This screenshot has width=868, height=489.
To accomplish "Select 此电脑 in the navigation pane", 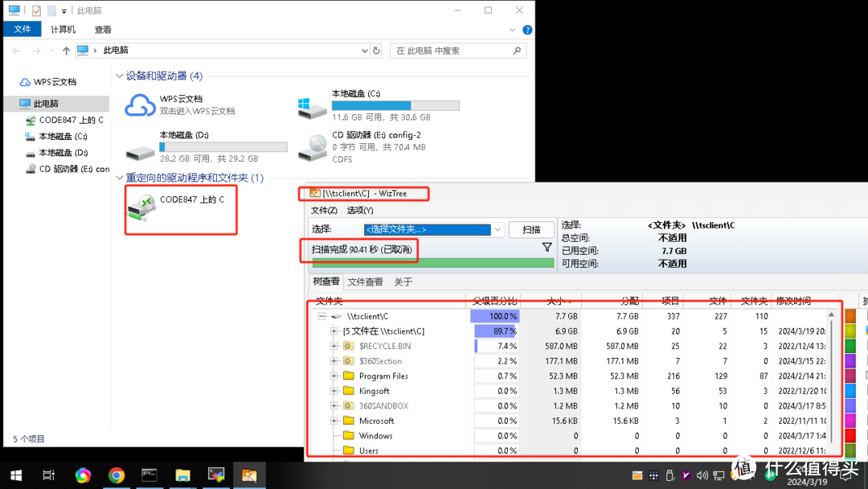I will point(56,104).
